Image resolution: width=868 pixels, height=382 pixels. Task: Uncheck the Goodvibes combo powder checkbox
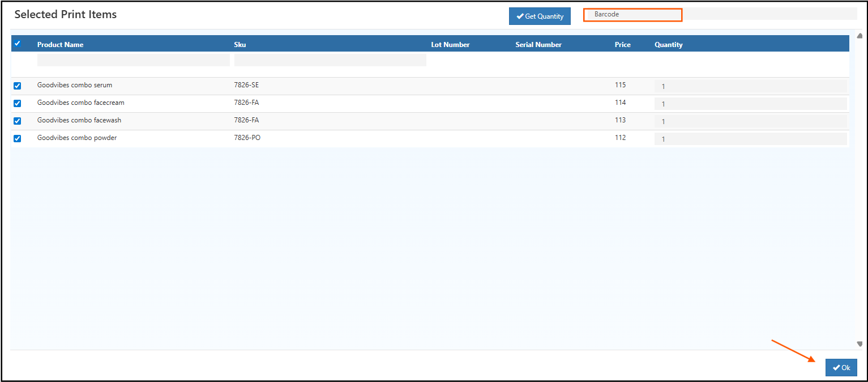point(17,138)
